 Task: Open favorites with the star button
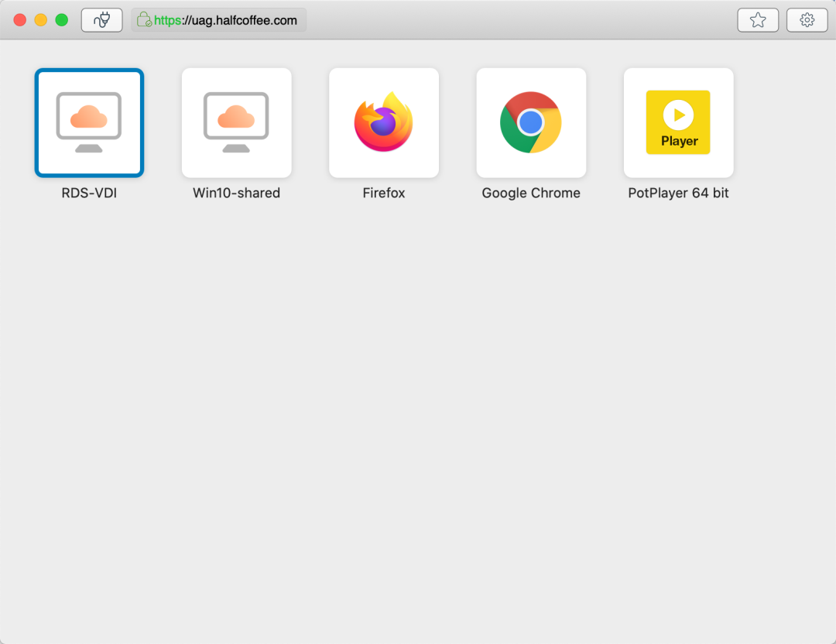point(758,20)
